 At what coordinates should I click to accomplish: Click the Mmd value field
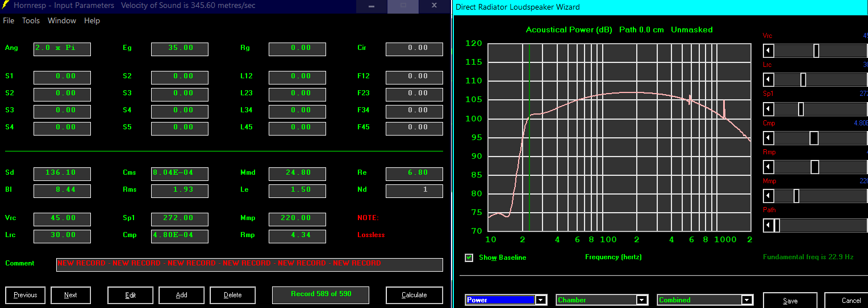click(x=297, y=174)
